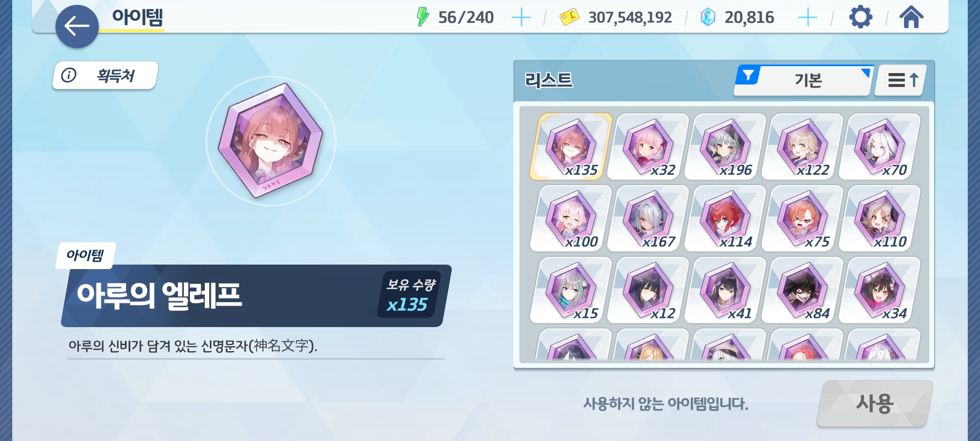Image resolution: width=980 pixels, height=441 pixels.
Task: Tap the blue gem currency icon
Action: pyautogui.click(x=708, y=18)
